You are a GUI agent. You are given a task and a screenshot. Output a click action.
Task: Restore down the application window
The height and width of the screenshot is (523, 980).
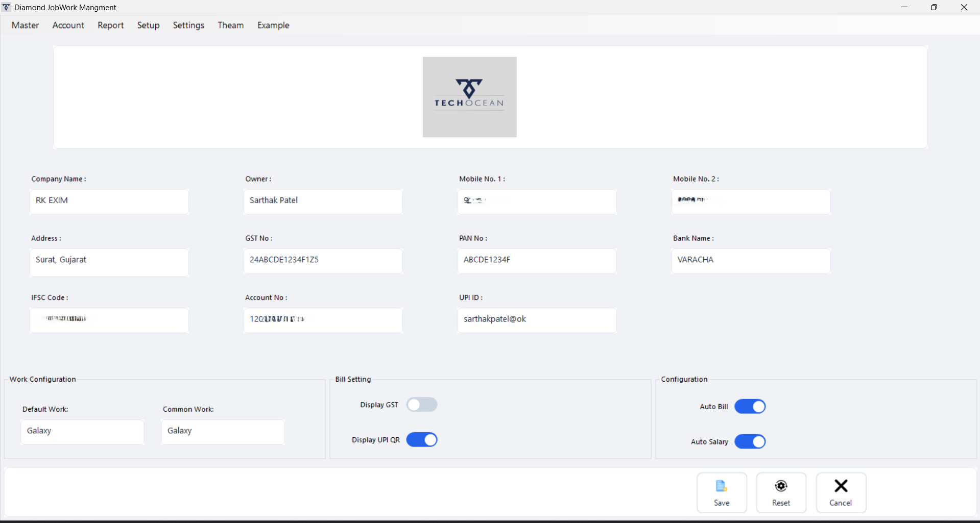(x=934, y=7)
